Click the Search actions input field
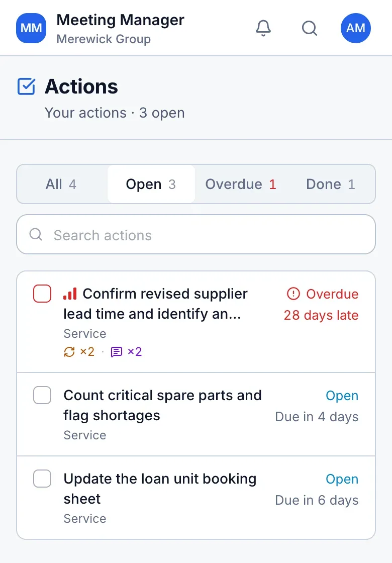This screenshot has width=392, height=563. pyautogui.click(x=196, y=234)
